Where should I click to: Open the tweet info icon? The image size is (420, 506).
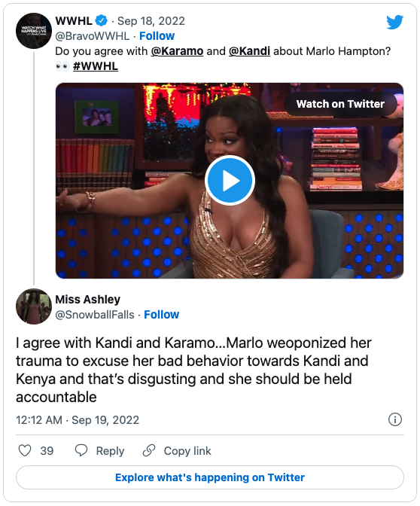395,419
